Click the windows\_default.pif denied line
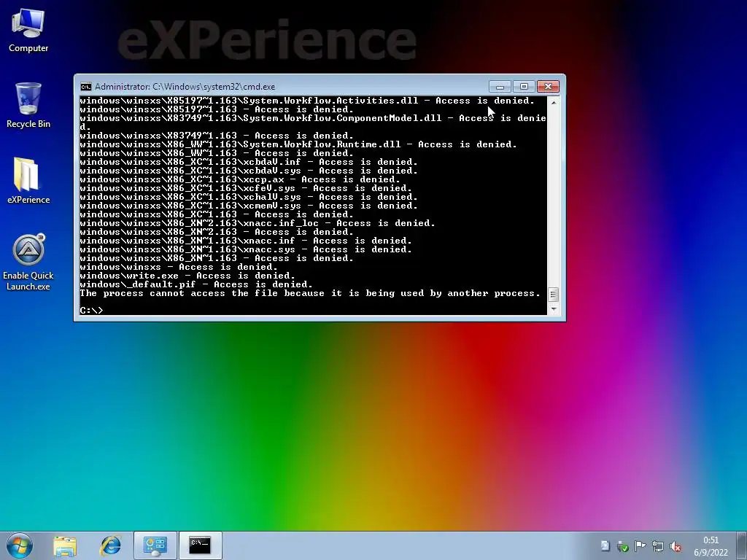 point(196,284)
